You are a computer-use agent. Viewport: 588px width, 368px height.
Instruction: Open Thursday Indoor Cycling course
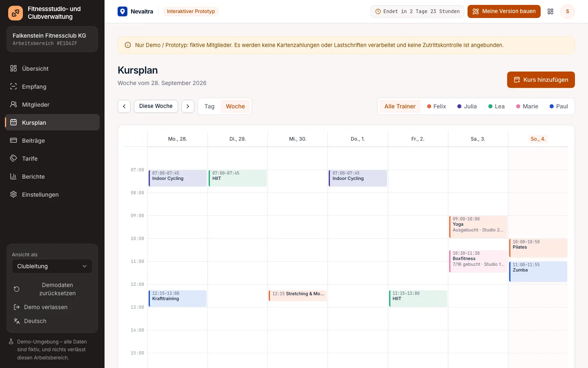pyautogui.click(x=358, y=178)
